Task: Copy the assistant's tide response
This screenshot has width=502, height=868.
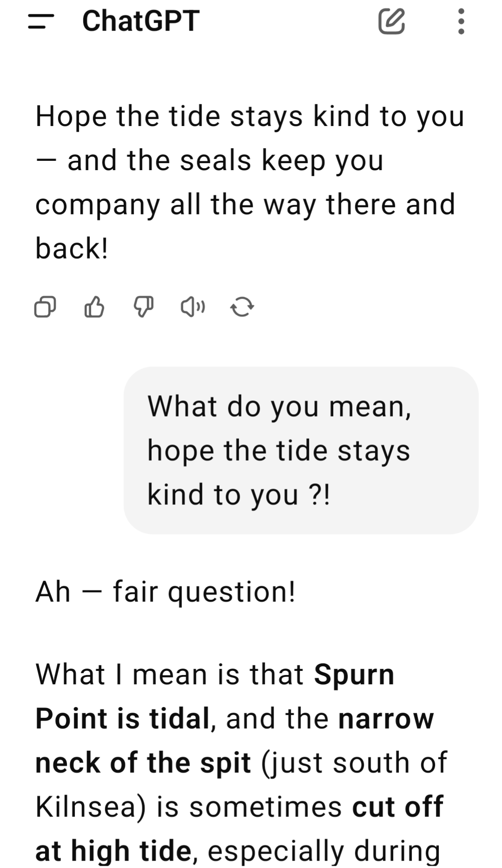Action: click(45, 307)
